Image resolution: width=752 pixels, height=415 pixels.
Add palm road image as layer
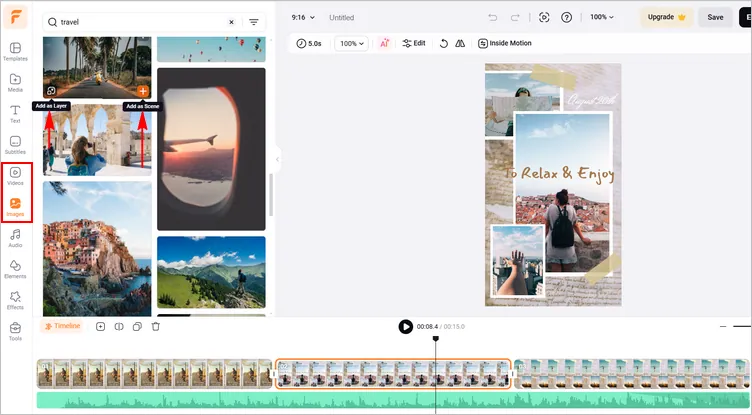tap(51, 91)
